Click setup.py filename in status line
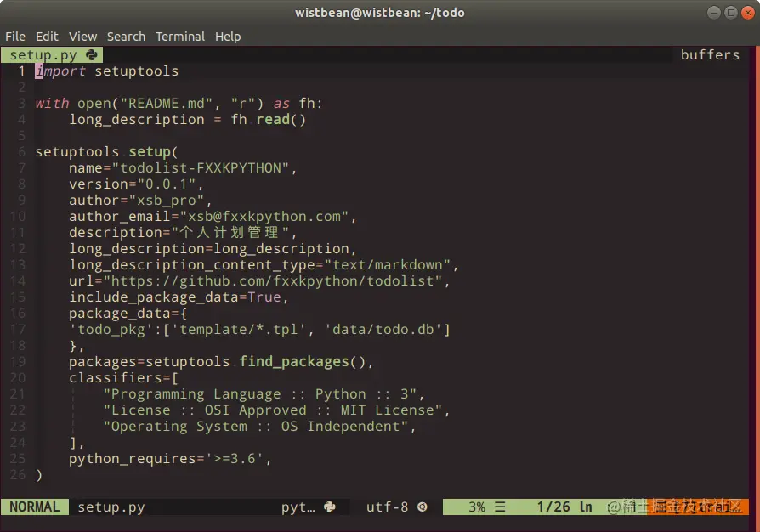This screenshot has height=532, width=760. pos(111,507)
